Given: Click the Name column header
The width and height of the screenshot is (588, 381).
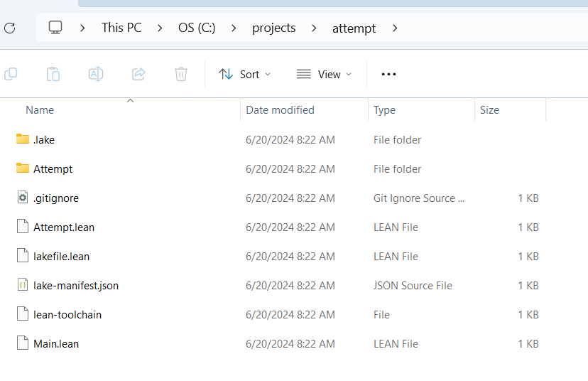Looking at the screenshot, I should [120, 110].
